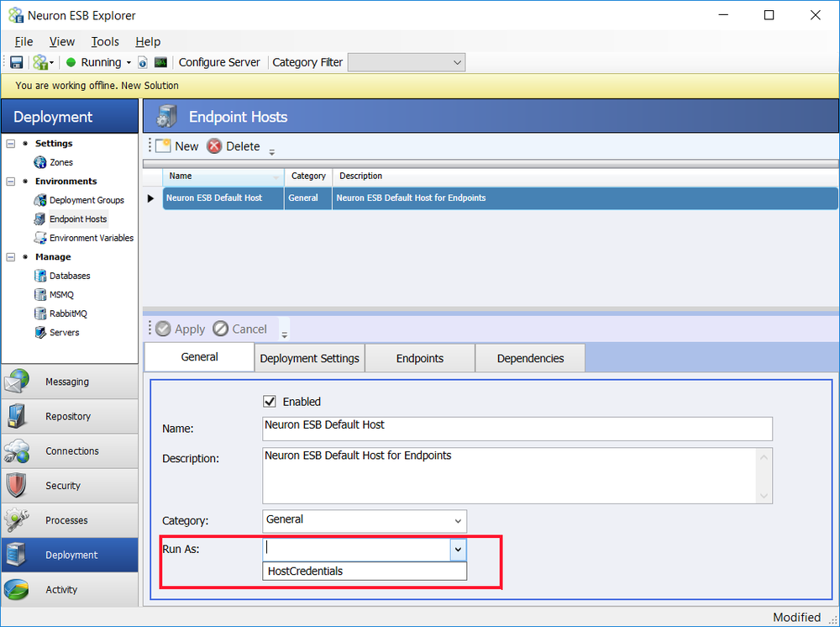Click the Repository book icon
840x627 pixels.
click(x=17, y=416)
